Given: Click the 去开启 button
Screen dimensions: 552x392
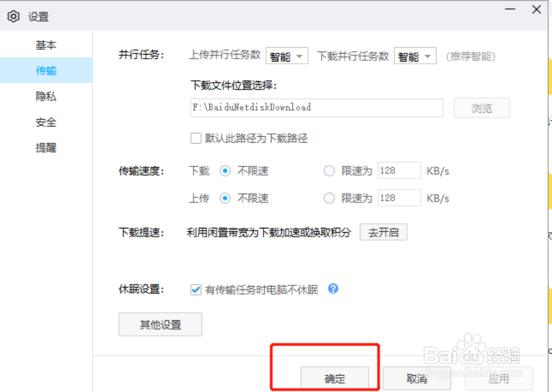Looking at the screenshot, I should pyautogui.click(x=383, y=232).
